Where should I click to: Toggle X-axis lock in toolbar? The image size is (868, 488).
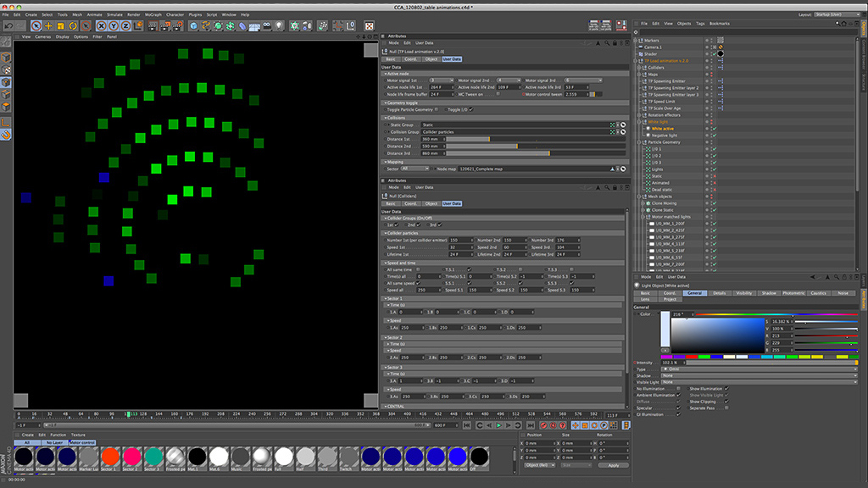pos(101,26)
